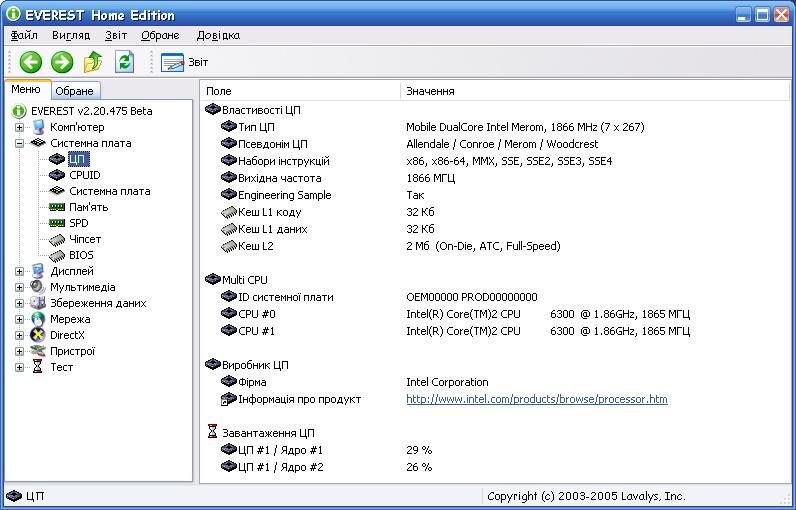Click the CPUID chip icon in tree
Image resolution: width=796 pixels, height=510 pixels.
point(57,175)
